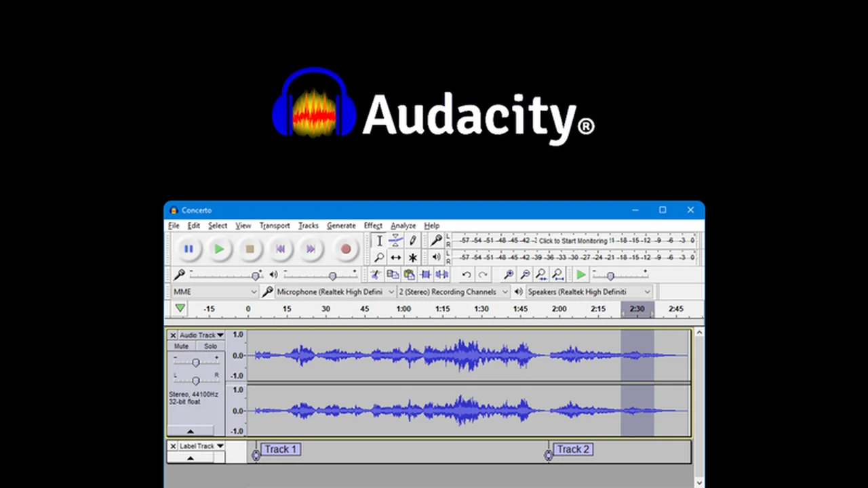Skip to the start of the project
This screenshot has height=488, width=868.
click(280, 249)
